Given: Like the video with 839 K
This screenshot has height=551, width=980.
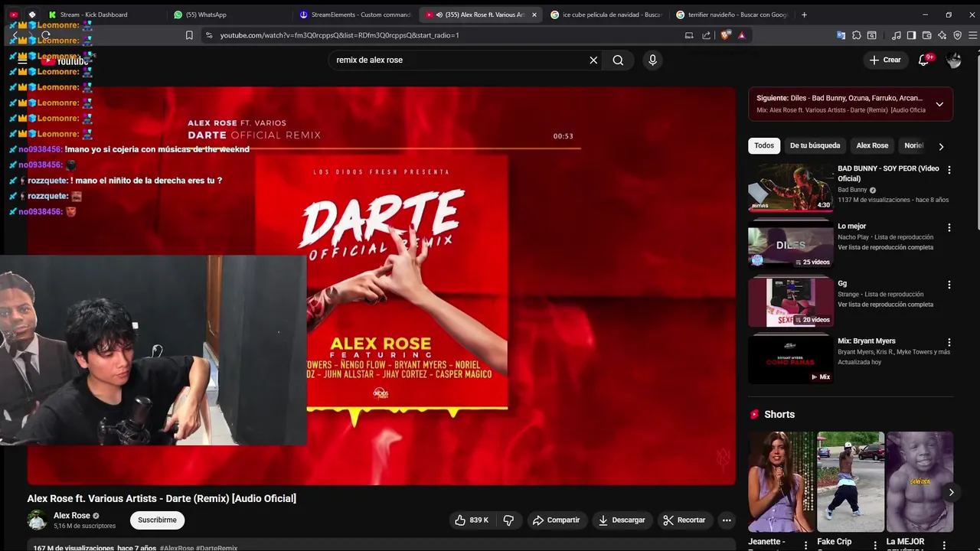Looking at the screenshot, I should 472,520.
